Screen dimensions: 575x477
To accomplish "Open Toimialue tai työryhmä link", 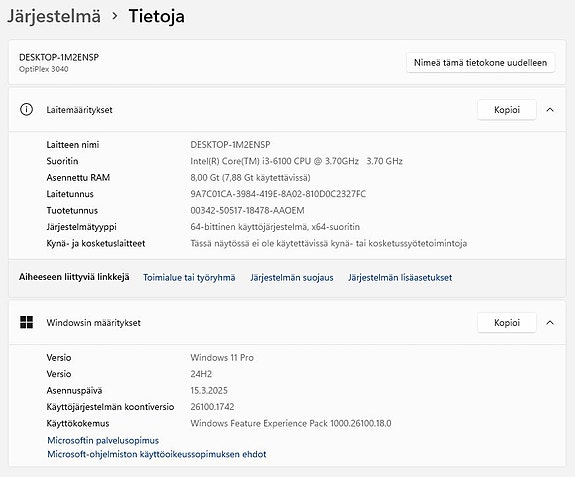I will [x=189, y=278].
